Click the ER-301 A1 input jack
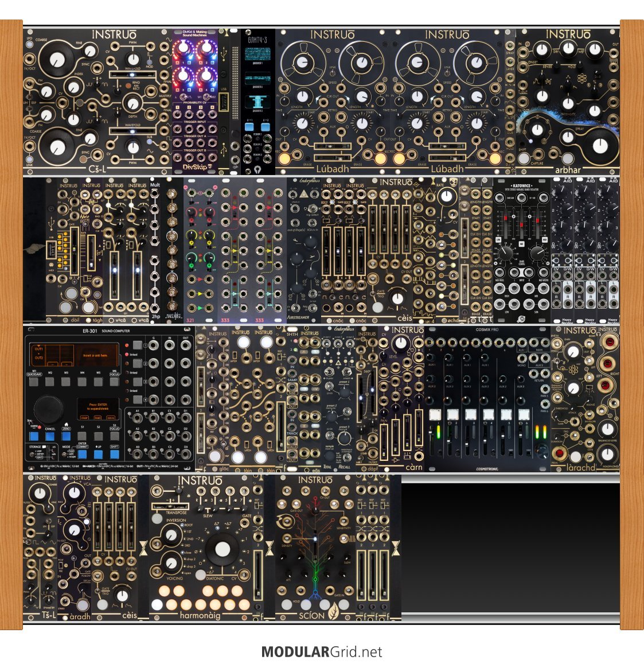 pyautogui.click(x=138, y=418)
